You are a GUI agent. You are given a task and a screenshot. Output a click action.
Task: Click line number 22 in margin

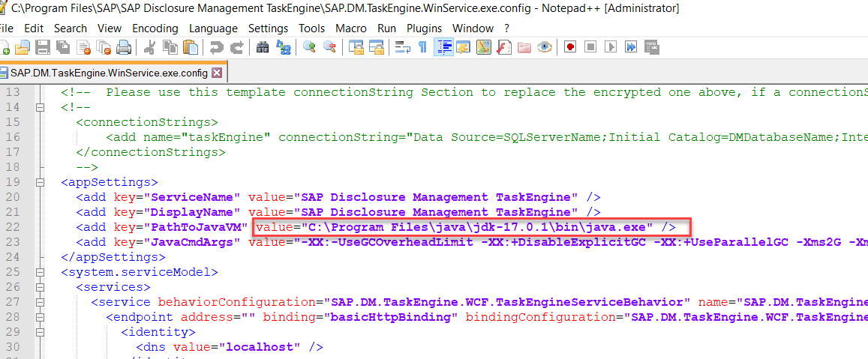point(11,227)
